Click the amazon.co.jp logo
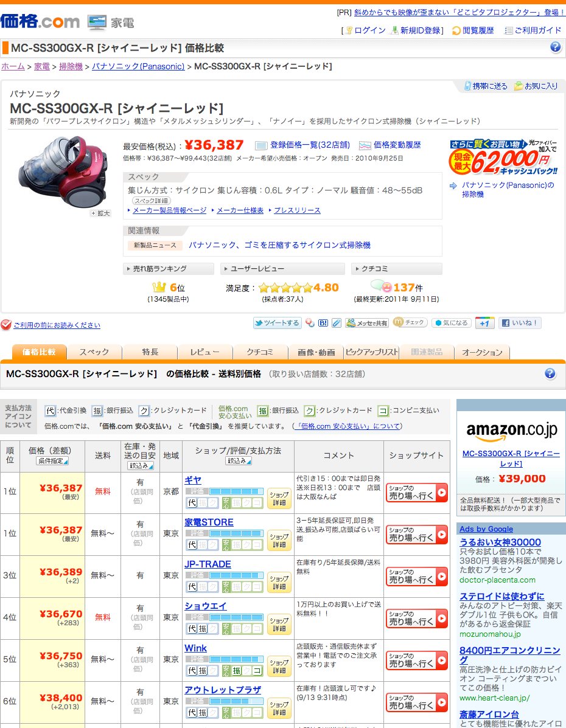The image size is (566, 728). pos(511,431)
